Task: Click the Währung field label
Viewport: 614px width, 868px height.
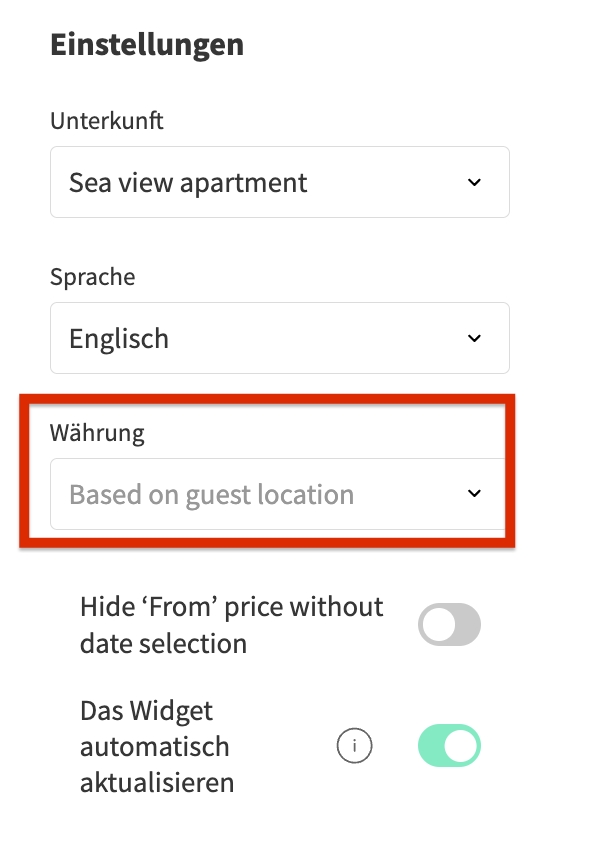Action: 97,433
